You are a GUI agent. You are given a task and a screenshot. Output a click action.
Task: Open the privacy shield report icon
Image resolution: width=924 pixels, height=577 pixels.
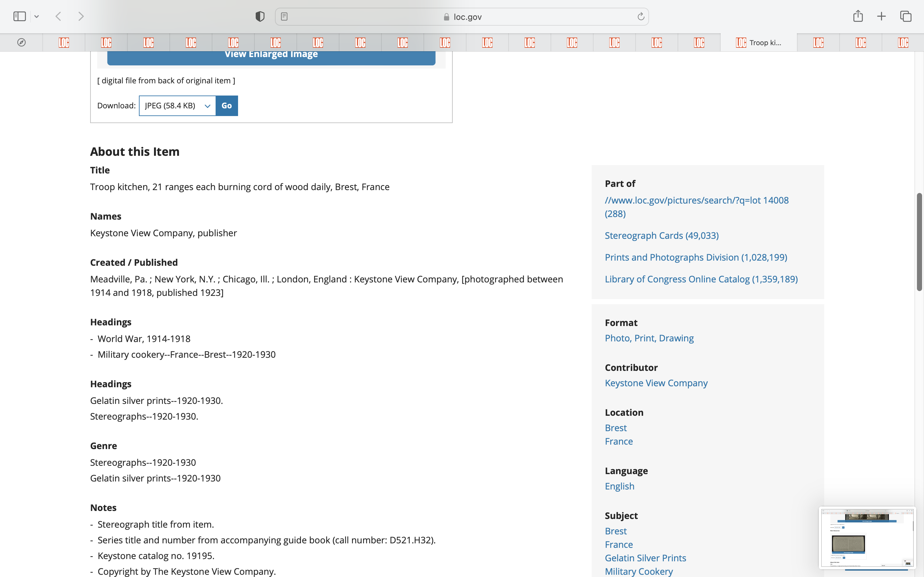(260, 16)
